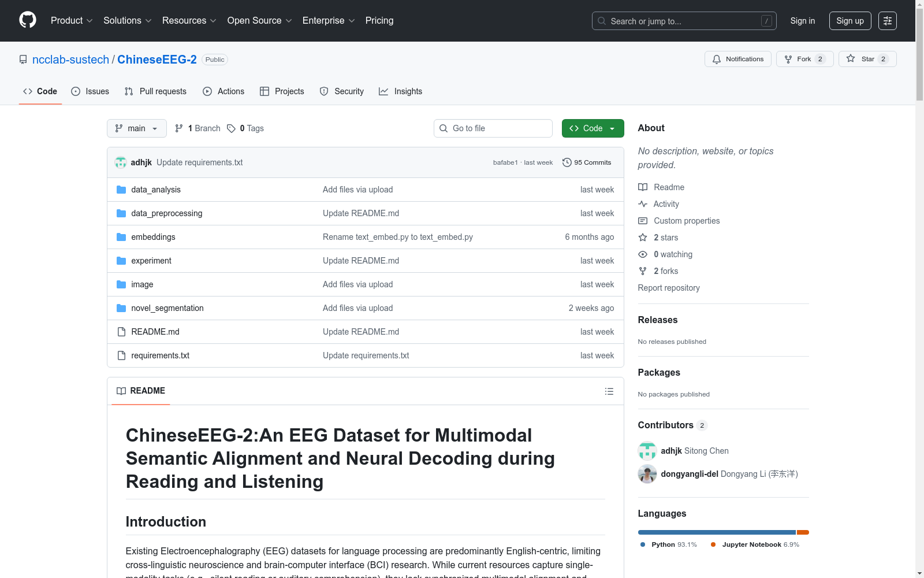The width and height of the screenshot is (924, 578).
Task: Focus the Search or jump to field
Action: (x=684, y=21)
